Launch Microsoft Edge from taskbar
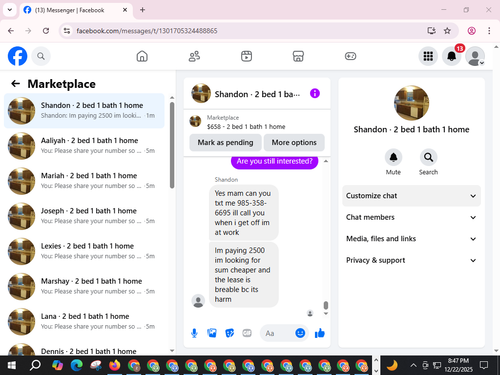The width and height of the screenshot is (500, 375). pos(77,366)
